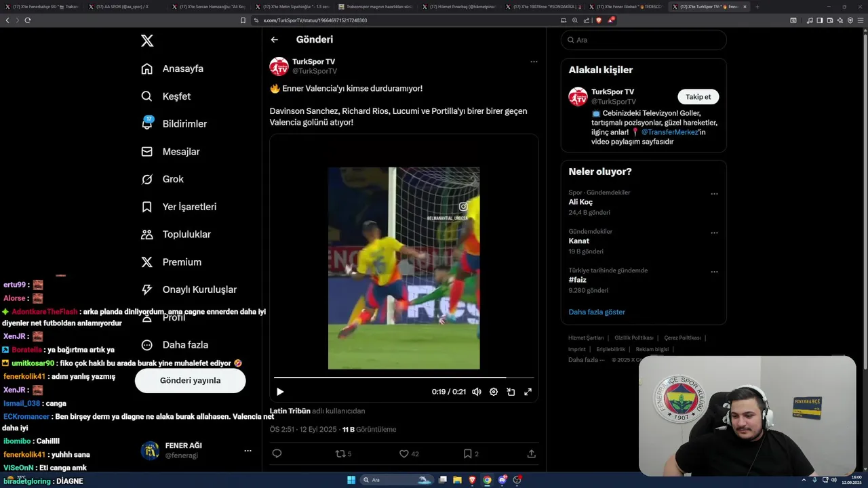Open Latin Tribün source user link
Viewport: 868px width, 488px height.
pyautogui.click(x=290, y=411)
